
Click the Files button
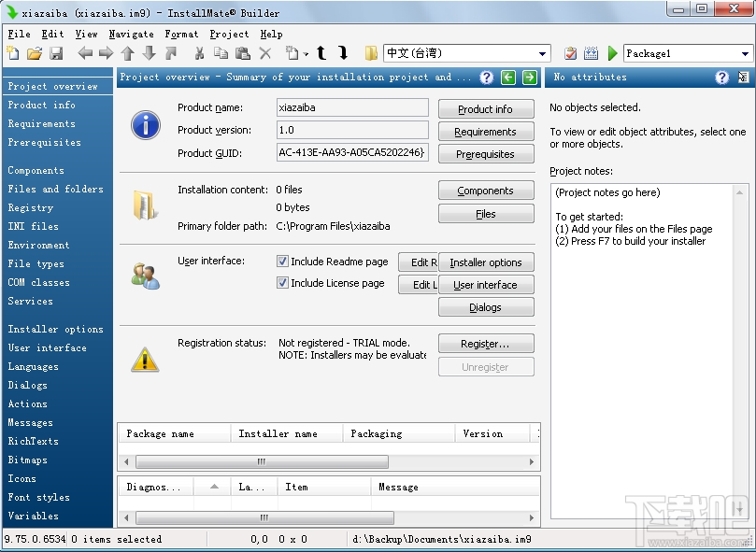(486, 214)
